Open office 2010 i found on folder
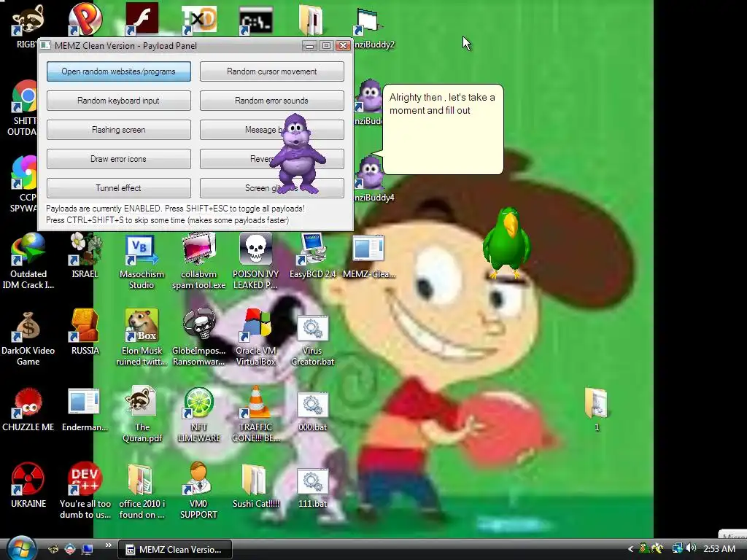The height and width of the screenshot is (560, 747). [x=142, y=491]
